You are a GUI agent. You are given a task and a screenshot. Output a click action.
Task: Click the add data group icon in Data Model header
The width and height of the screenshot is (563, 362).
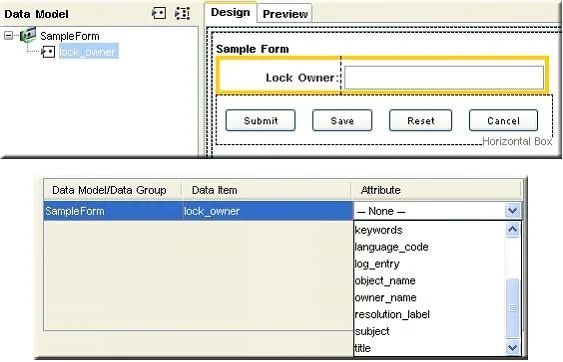[x=182, y=14]
